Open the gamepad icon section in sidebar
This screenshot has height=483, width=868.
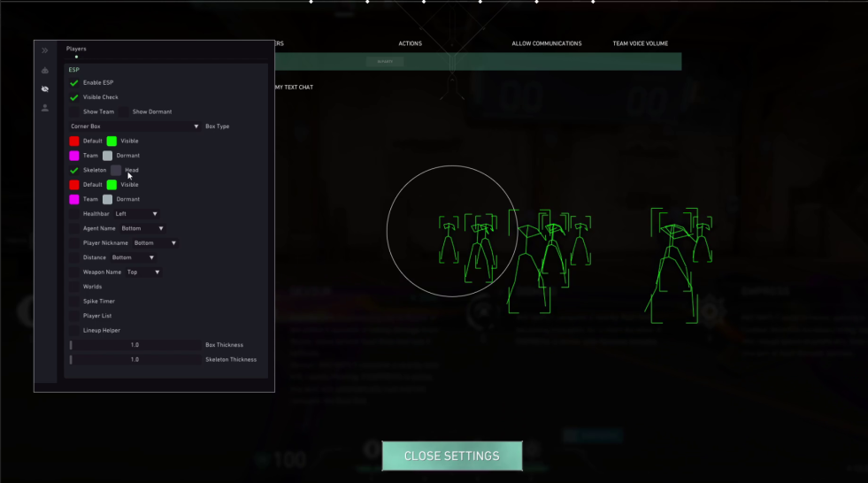click(x=45, y=70)
